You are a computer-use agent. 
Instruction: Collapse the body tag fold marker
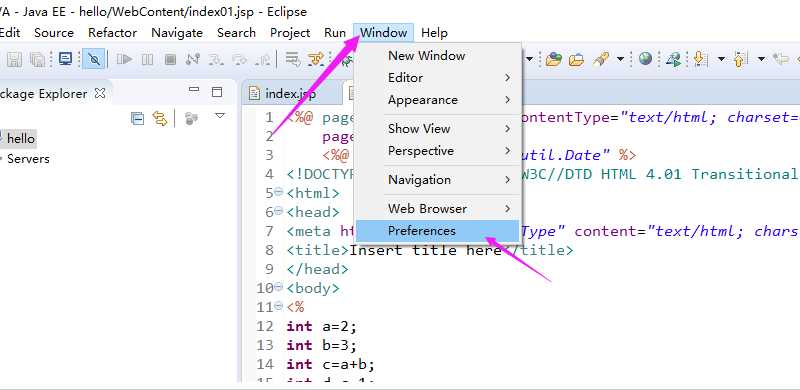tap(279, 287)
